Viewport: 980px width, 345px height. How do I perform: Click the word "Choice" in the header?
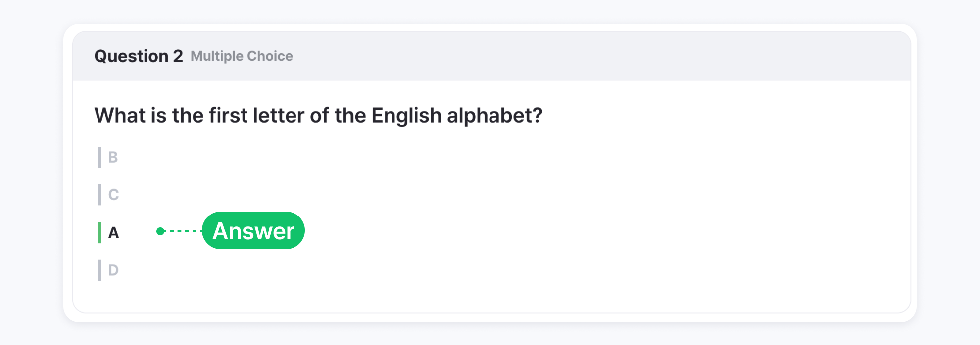(x=270, y=56)
